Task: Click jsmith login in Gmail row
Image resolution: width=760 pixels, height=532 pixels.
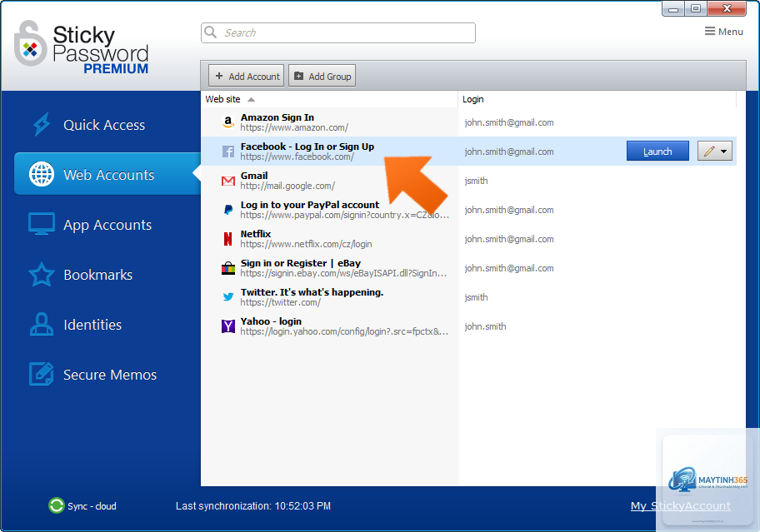Action: (476, 181)
